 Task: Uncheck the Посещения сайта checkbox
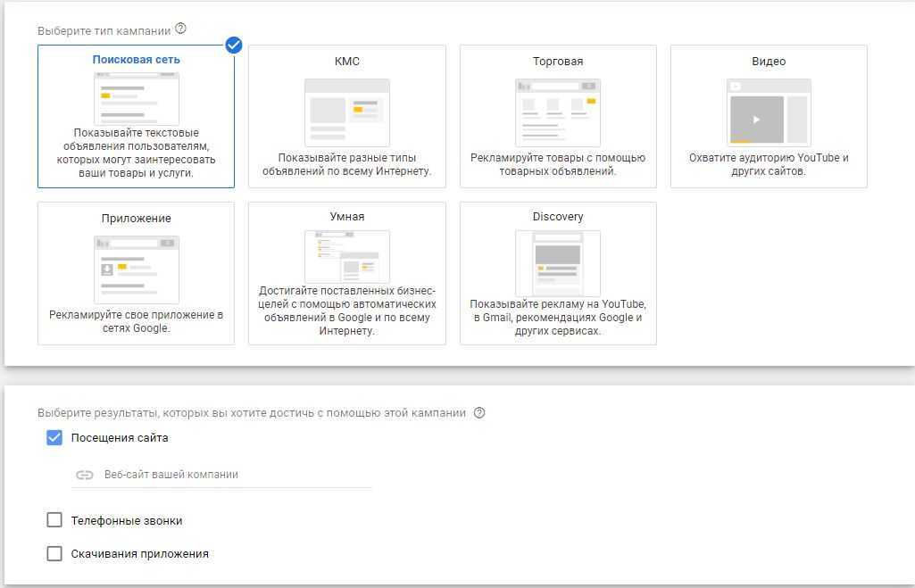[x=54, y=438]
